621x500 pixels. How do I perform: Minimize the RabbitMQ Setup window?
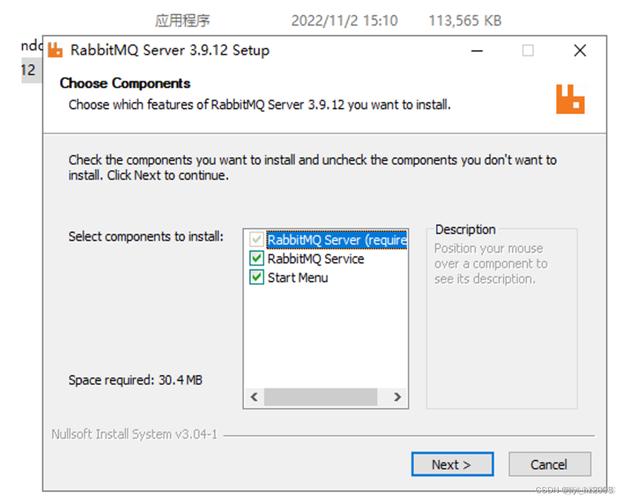(x=477, y=51)
